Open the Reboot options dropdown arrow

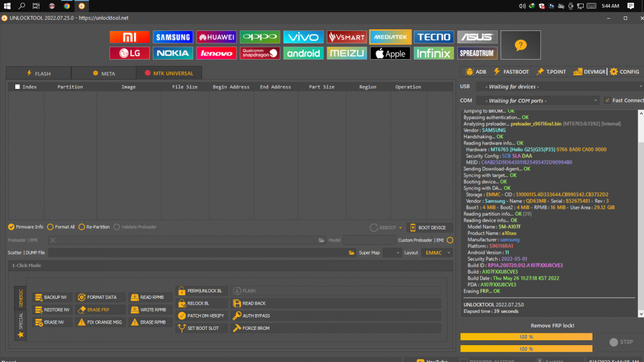[400, 228]
